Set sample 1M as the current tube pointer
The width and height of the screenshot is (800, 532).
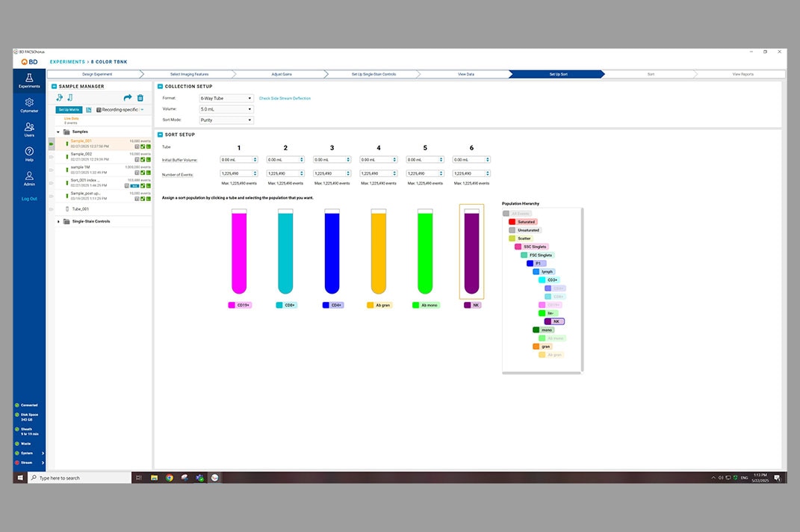coord(51,170)
